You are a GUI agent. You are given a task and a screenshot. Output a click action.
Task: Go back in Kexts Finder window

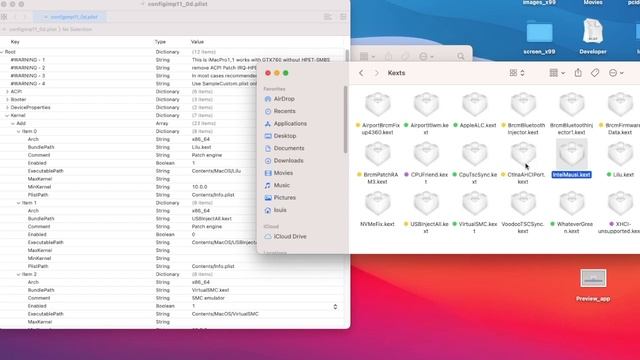coord(361,73)
